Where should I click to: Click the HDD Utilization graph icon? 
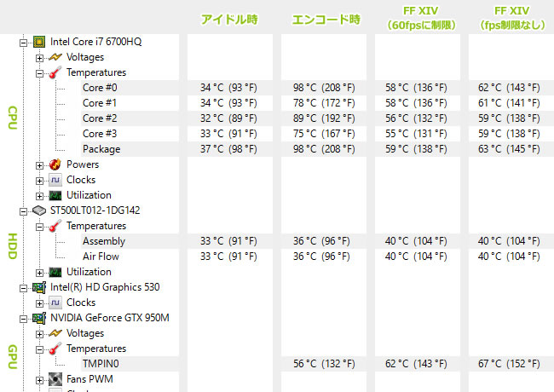[x=55, y=272]
